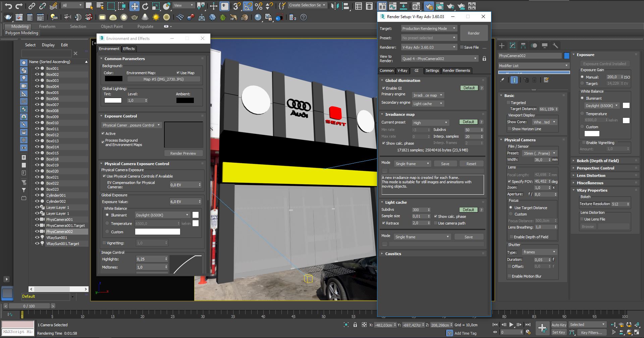Toggle the Angle Snap icon
This screenshot has height=338, width=644.
pos(248,6)
